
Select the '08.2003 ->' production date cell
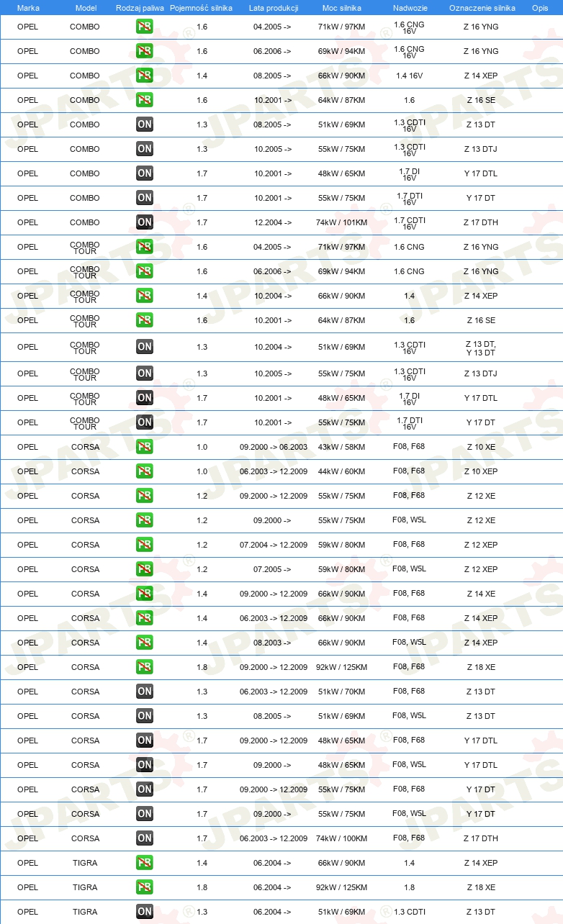(273, 643)
